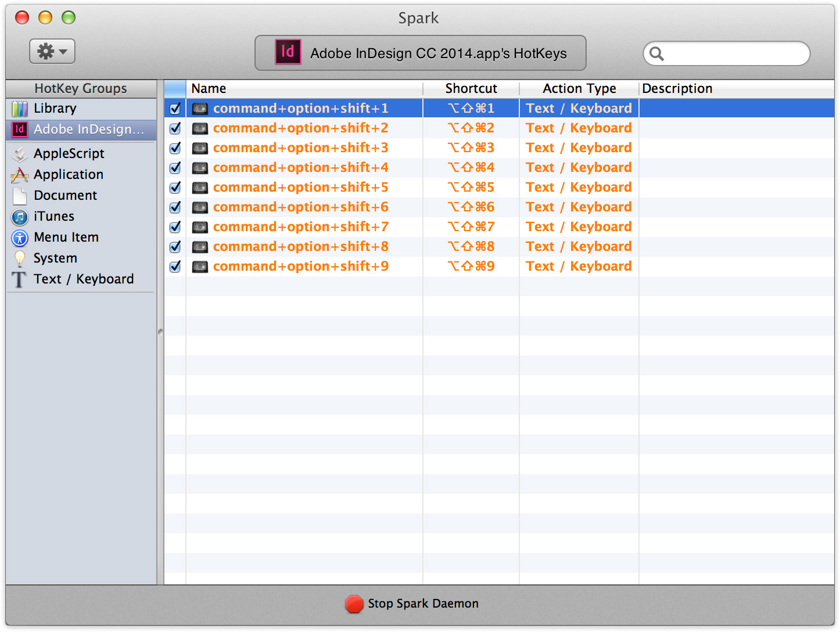Click keyboard icon of command+option+shift+9 row
This screenshot has height=632, width=840.
click(200, 267)
